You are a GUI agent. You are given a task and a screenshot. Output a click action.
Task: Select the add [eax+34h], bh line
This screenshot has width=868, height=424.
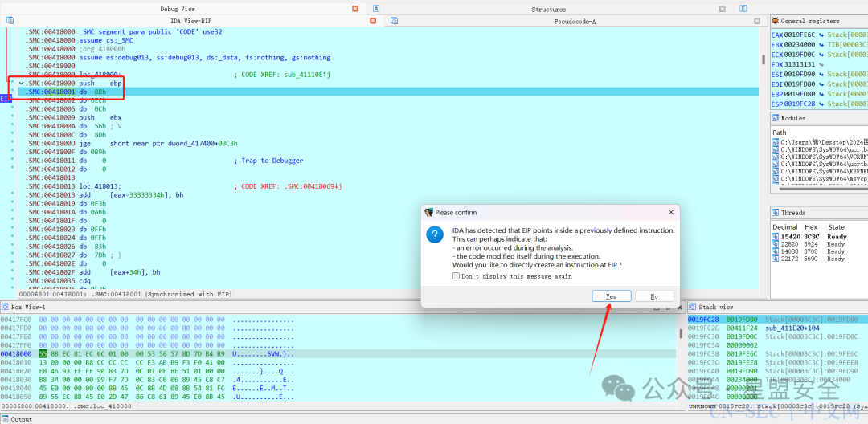[93, 272]
